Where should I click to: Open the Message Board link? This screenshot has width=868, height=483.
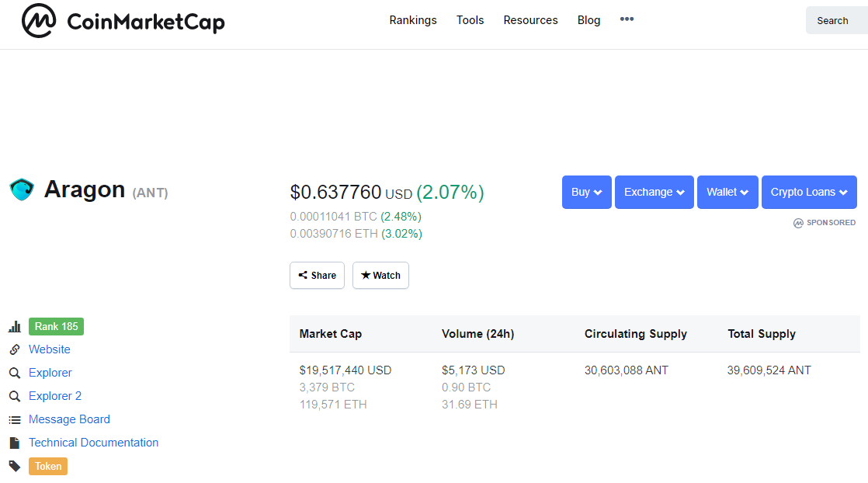69,419
